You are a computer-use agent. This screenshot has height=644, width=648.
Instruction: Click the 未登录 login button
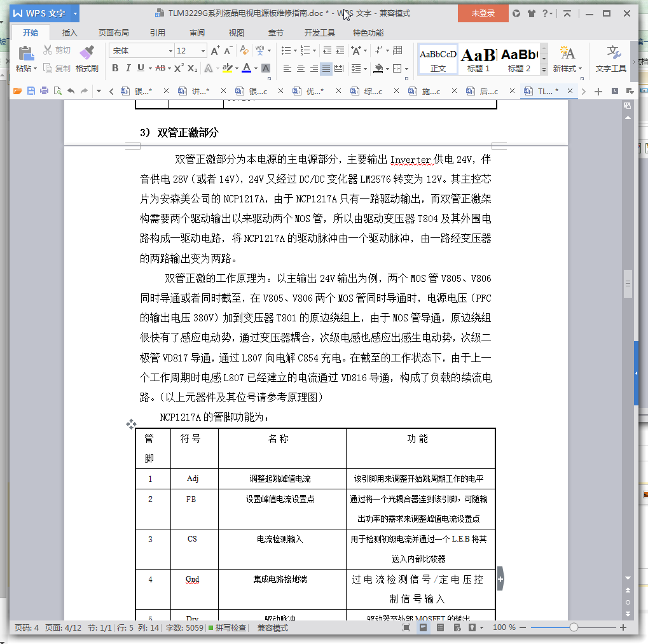click(483, 13)
